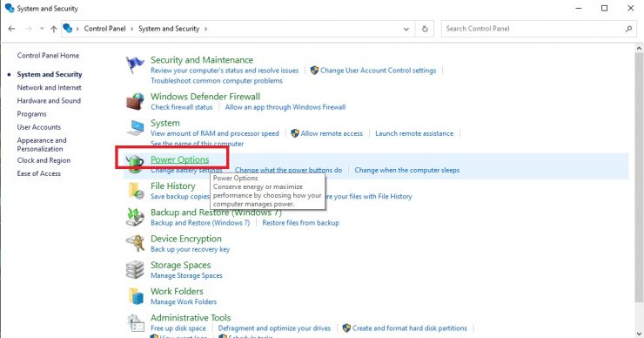Open Security and Maintenance heading link

202,59
